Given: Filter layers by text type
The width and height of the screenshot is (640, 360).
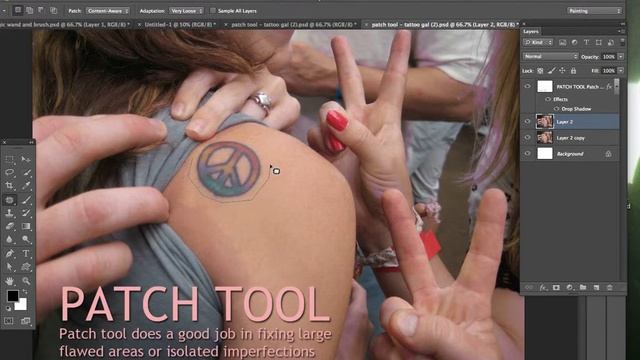Looking at the screenshot, I should coord(587,42).
